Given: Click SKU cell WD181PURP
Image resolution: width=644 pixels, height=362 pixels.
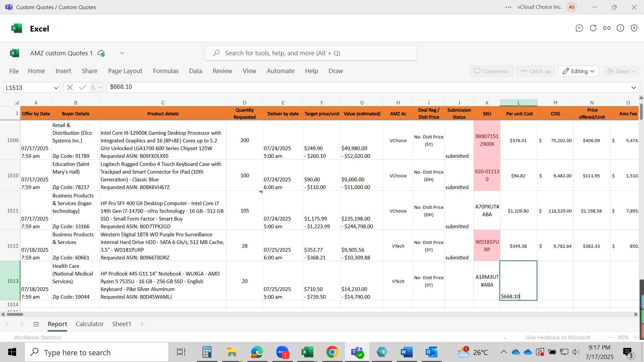Looking at the screenshot, I should (487, 246).
